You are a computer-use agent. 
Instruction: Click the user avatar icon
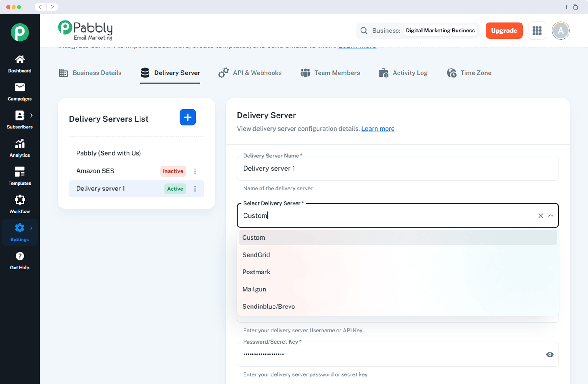click(560, 31)
